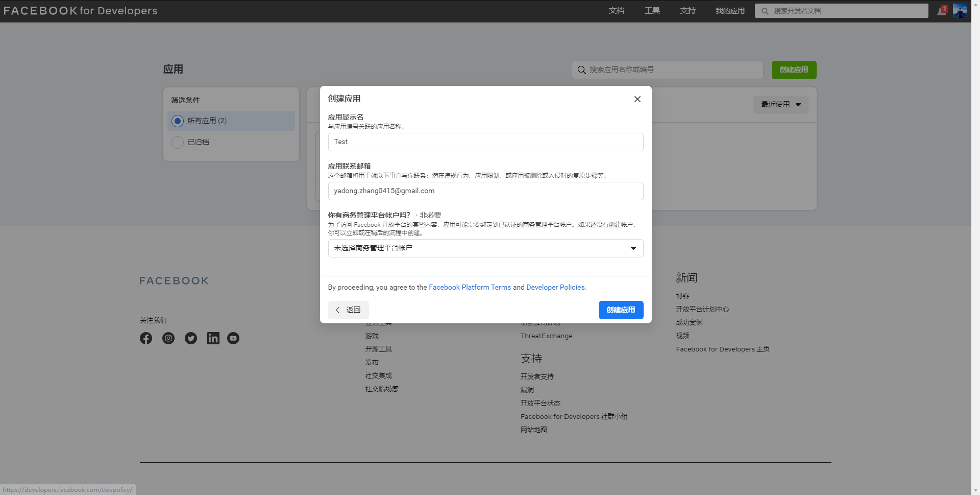Click the 搜索开发者文档 search field
Image resolution: width=980 pixels, height=495 pixels.
tap(841, 11)
